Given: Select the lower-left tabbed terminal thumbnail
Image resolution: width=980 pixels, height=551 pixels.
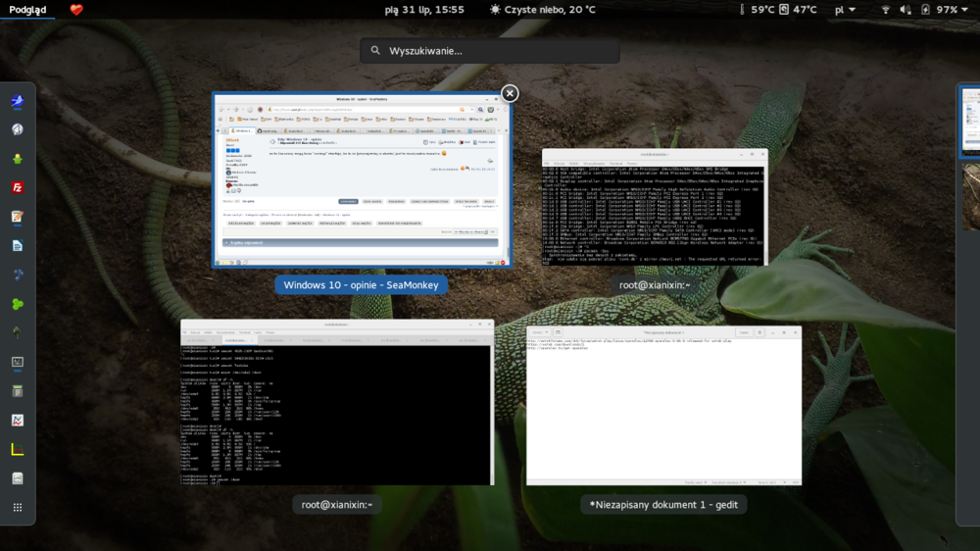Looking at the screenshot, I should tap(337, 402).
